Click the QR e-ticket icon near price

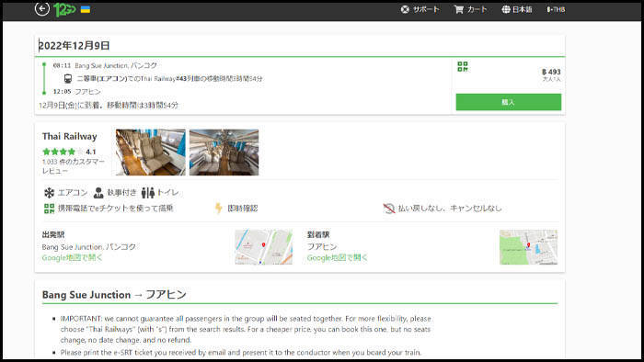tap(463, 66)
